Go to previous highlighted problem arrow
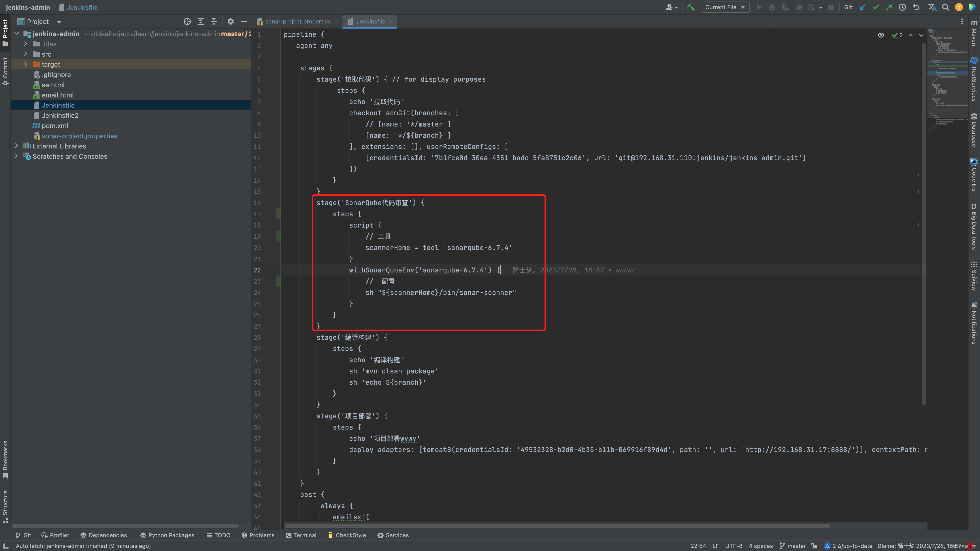This screenshot has width=980, height=551. click(x=910, y=35)
